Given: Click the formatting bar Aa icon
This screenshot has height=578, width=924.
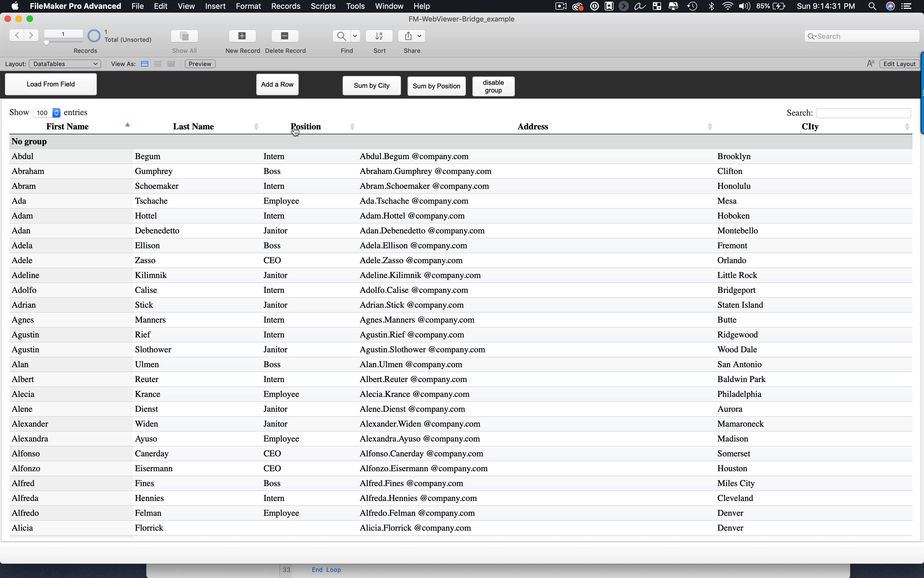Looking at the screenshot, I should pos(871,64).
